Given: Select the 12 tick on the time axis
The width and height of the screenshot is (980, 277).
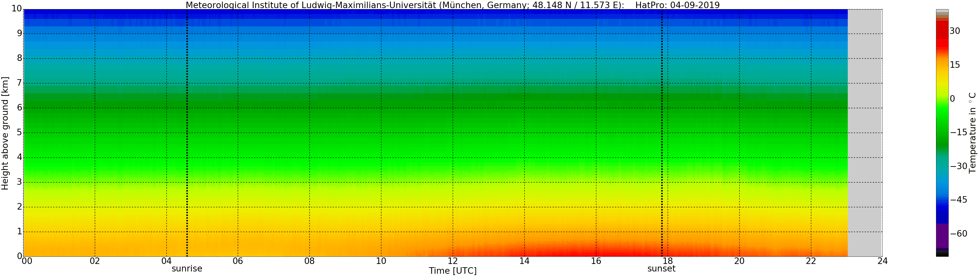Looking at the screenshot, I should 452,261.
